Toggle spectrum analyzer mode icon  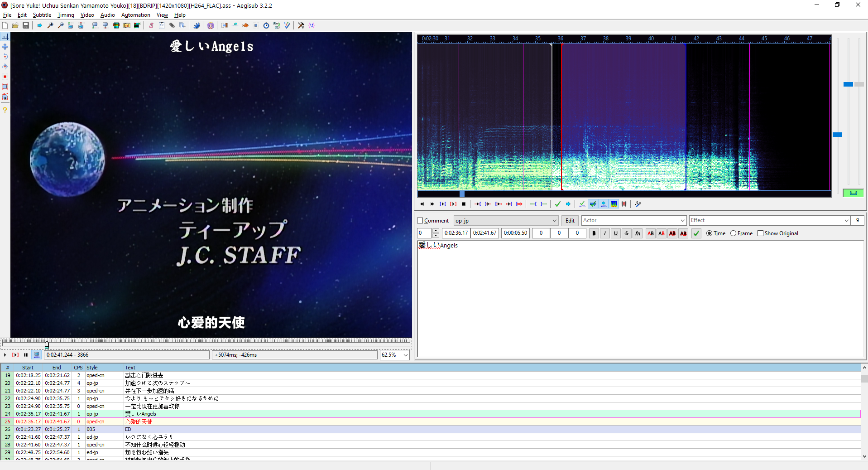(614, 204)
